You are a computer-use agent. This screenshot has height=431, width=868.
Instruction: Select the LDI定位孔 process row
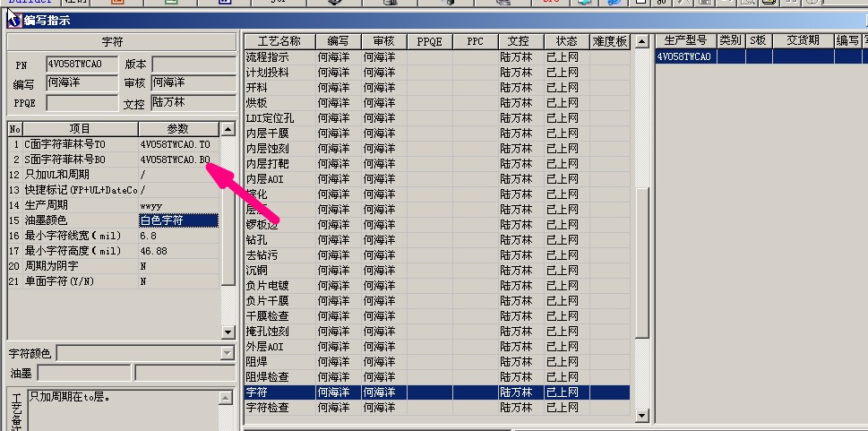coord(437,118)
